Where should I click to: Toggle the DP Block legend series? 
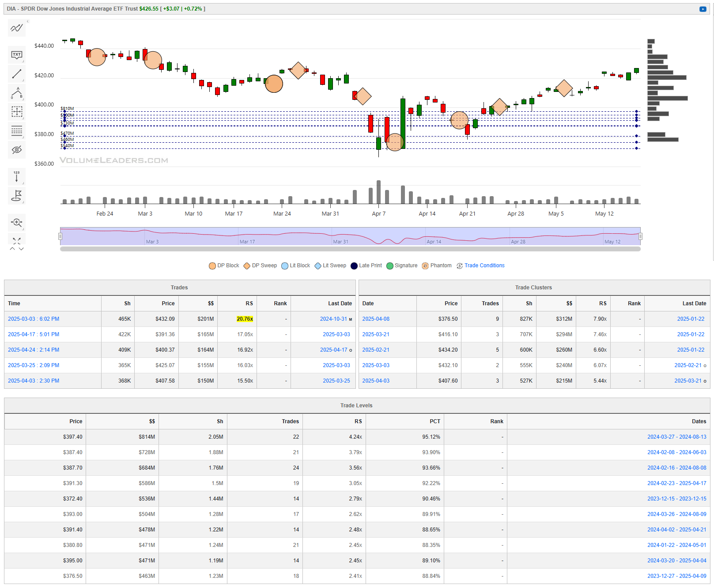tap(224, 266)
